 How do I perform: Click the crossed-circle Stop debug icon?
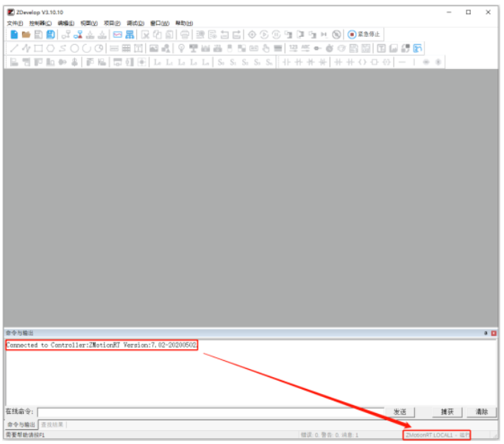[x=336, y=35]
